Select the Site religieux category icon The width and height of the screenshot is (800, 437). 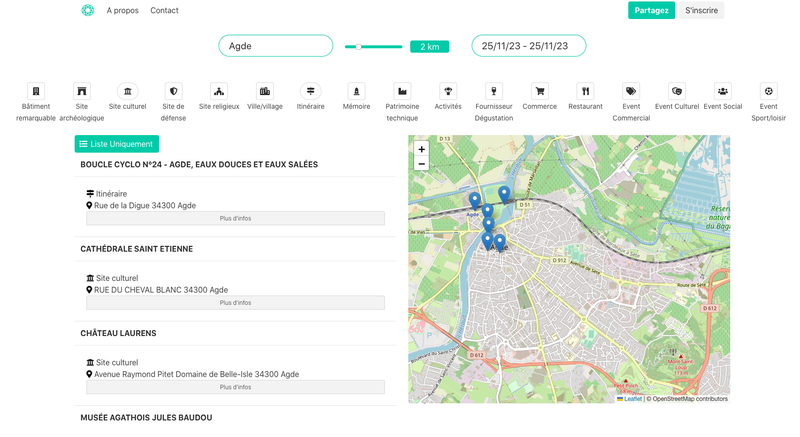pyautogui.click(x=219, y=91)
